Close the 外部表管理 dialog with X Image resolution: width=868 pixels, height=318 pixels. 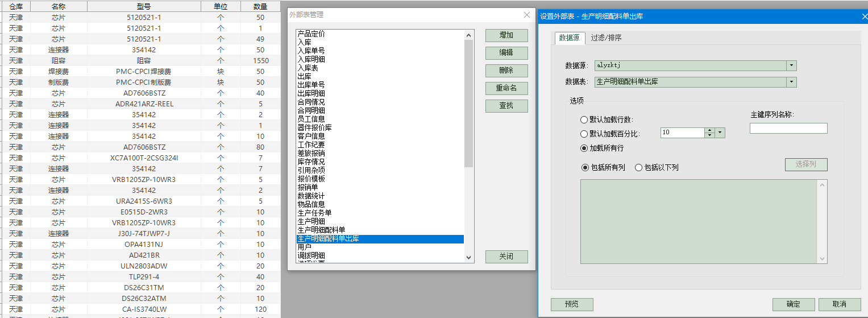pyautogui.click(x=526, y=15)
